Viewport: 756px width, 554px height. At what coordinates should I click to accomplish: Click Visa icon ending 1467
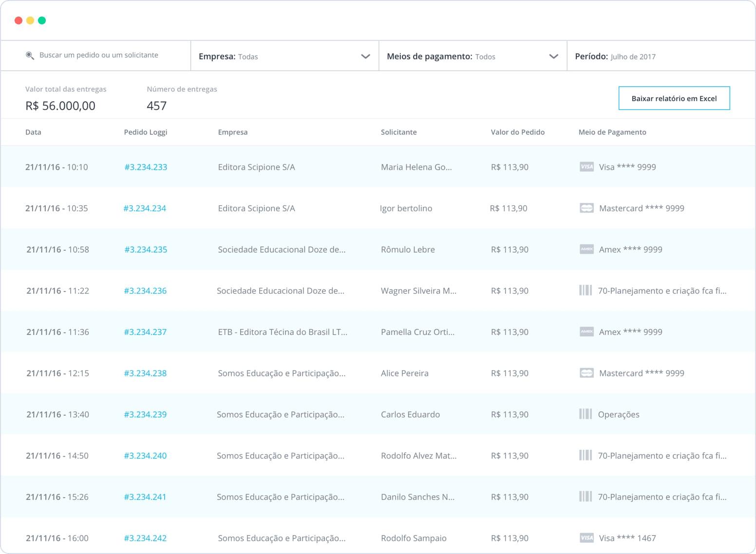tap(586, 538)
